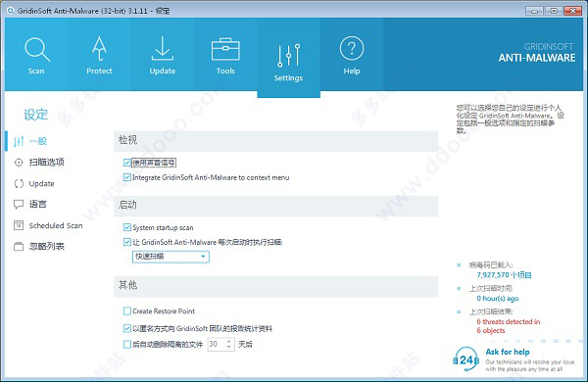Open the Help question mark icon

(352, 48)
